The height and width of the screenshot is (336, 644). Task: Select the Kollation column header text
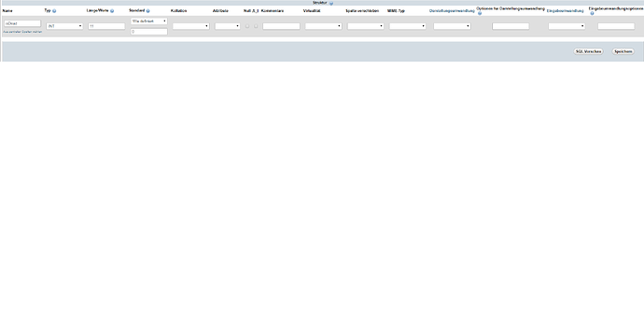point(178,11)
